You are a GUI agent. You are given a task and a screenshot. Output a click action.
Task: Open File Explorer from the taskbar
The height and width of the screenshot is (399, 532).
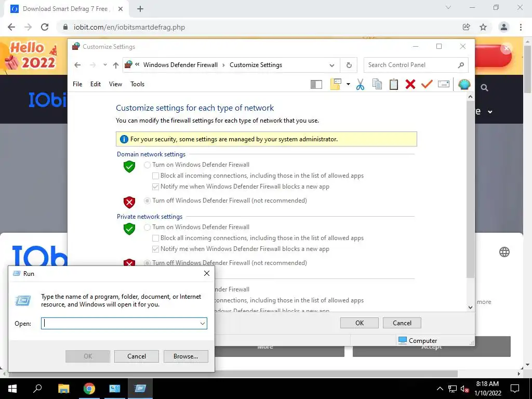pos(63,389)
